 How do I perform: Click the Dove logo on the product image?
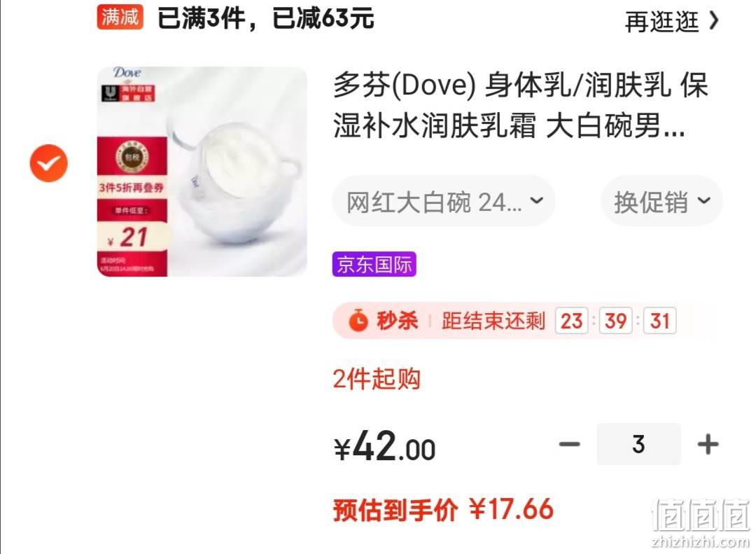click(127, 73)
